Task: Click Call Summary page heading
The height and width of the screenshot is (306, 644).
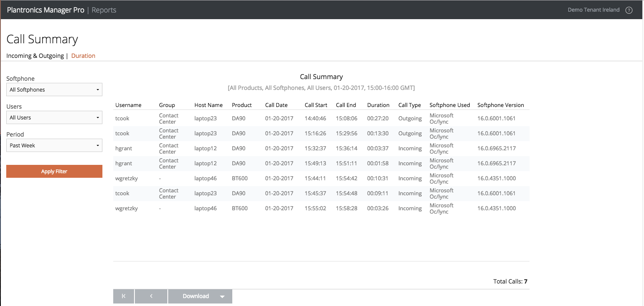Action: coord(42,39)
